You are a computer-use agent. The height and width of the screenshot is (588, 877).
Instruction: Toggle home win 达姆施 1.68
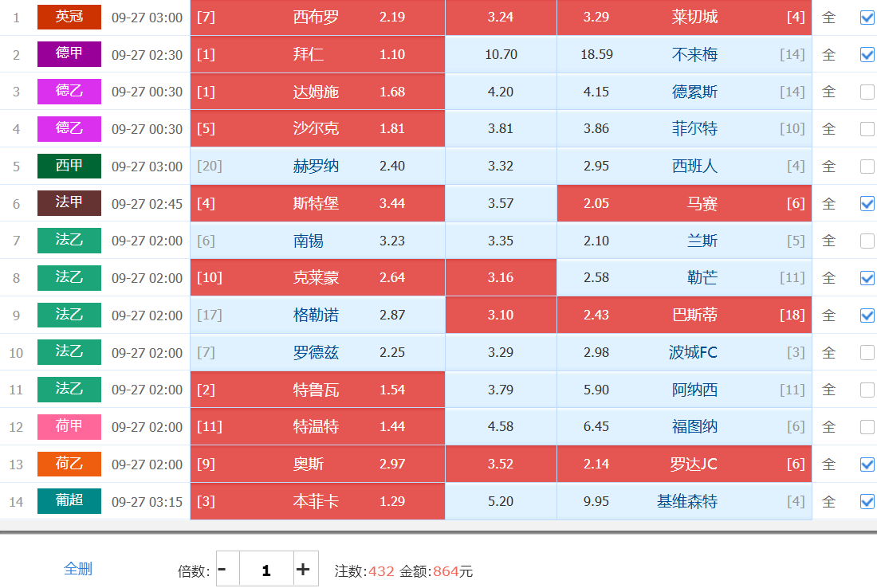coord(317,92)
